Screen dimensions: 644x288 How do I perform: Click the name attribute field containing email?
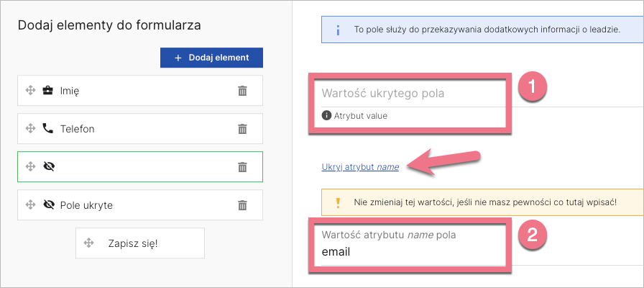pyautogui.click(x=410, y=253)
